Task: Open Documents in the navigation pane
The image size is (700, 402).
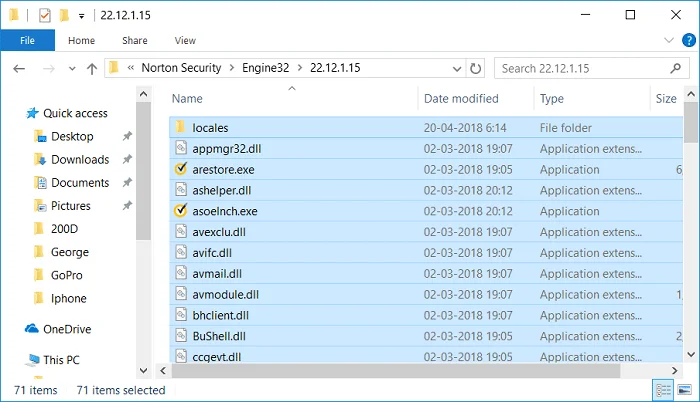Action: click(80, 183)
